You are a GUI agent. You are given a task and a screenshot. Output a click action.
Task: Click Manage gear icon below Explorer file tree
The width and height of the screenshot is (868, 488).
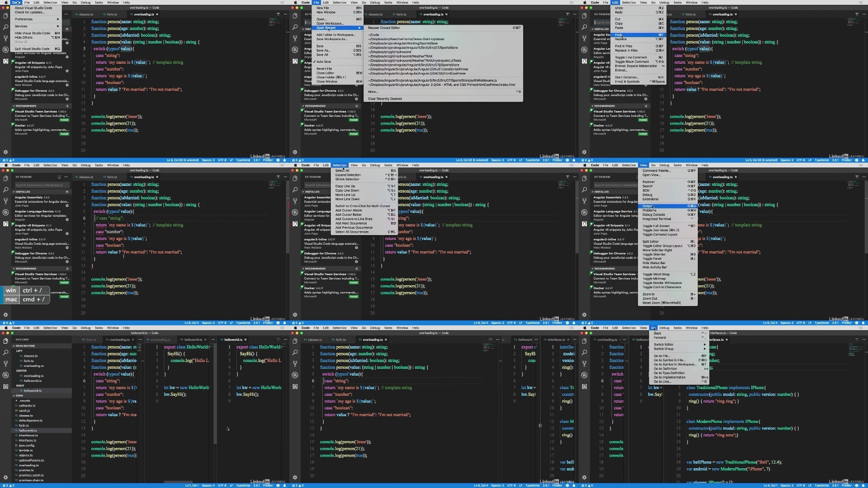(6, 477)
